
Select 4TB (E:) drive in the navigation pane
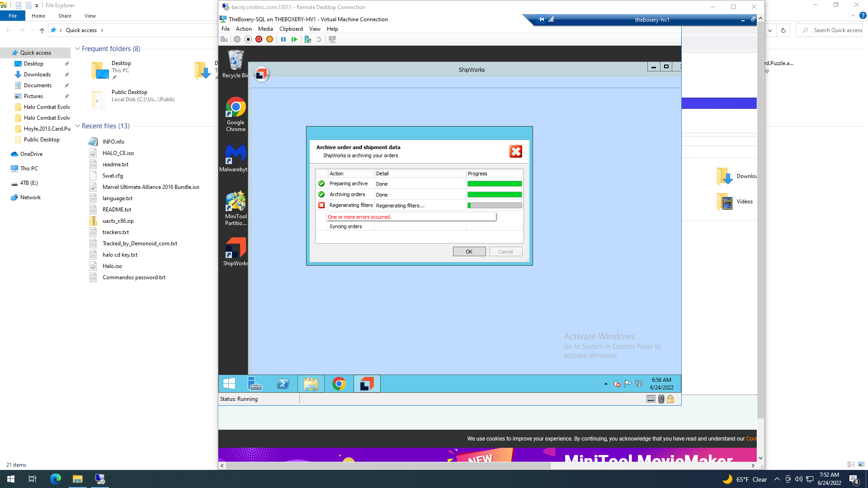click(29, 183)
